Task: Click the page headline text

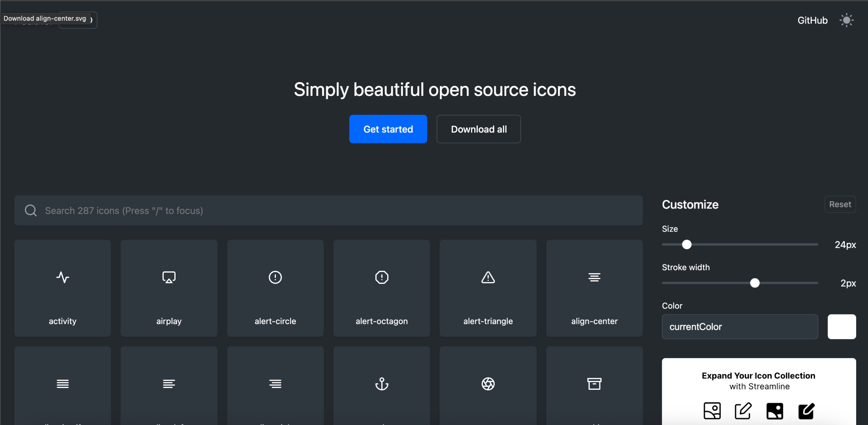Action: (x=435, y=90)
